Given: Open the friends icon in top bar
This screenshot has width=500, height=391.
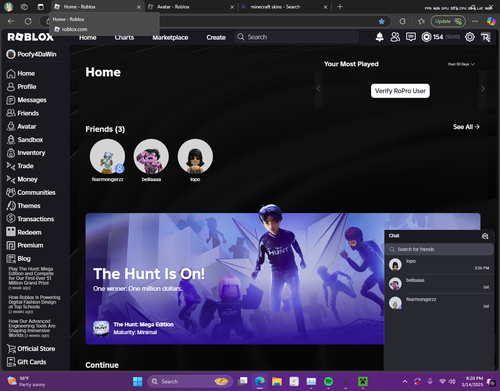Looking at the screenshot, I should [x=395, y=37].
